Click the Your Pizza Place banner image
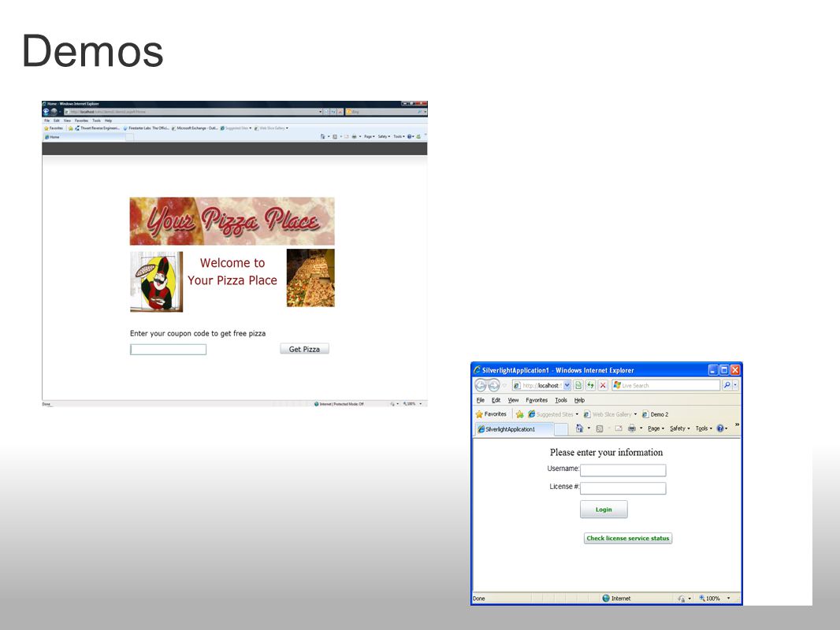Image resolution: width=840 pixels, height=630 pixels. pos(232,221)
